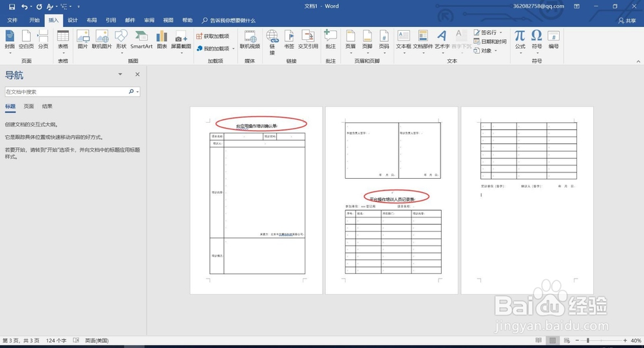The image size is (644, 348).
Task: Select the Pages (页面) navigation tab
Action: pos(29,106)
